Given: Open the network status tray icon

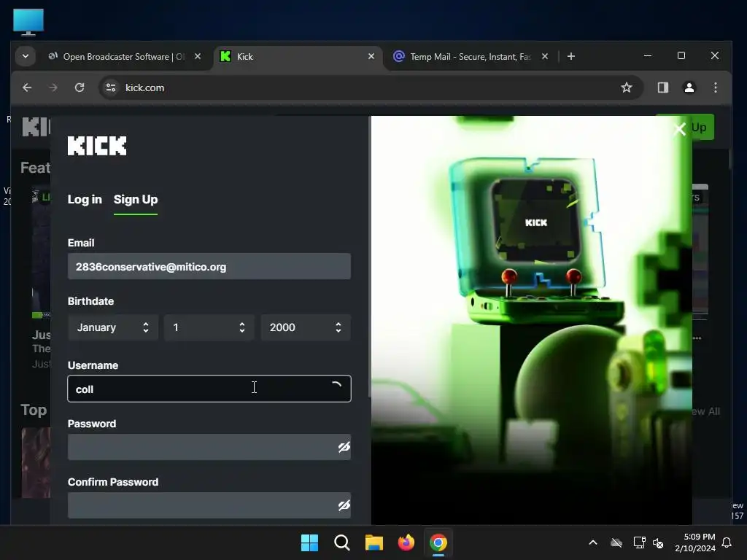Looking at the screenshot, I should (x=639, y=542).
